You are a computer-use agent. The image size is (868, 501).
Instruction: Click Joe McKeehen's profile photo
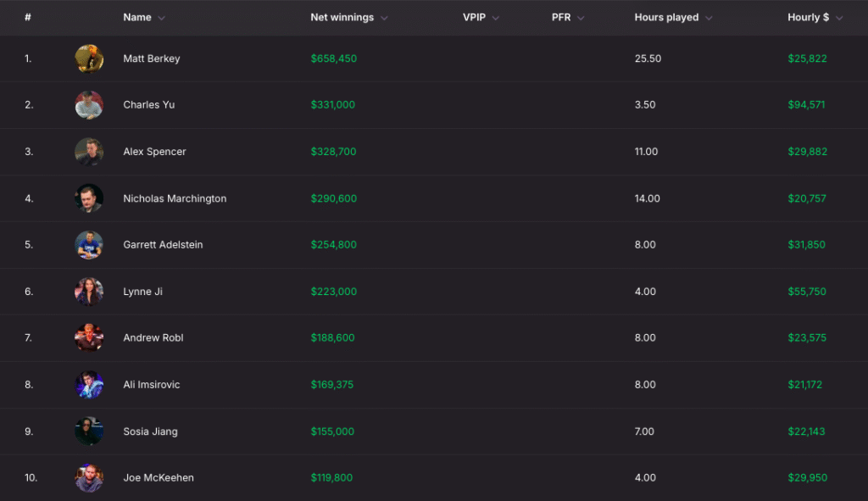tap(89, 478)
